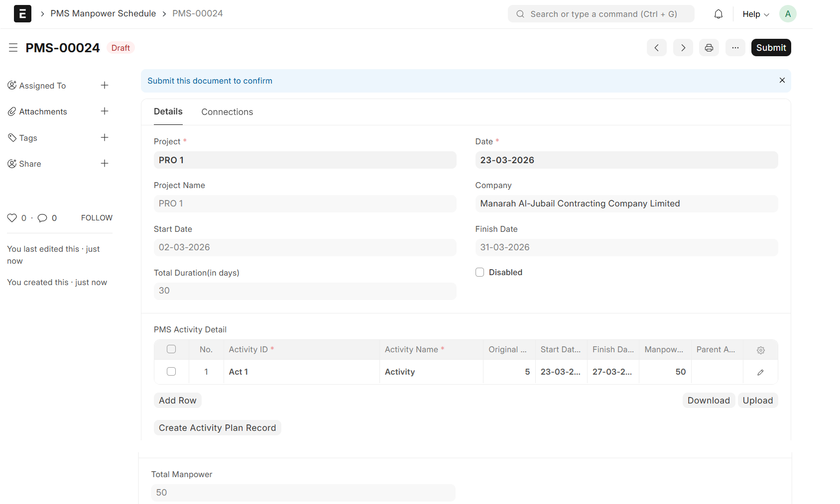Open the table settings gear icon
The height and width of the screenshot is (504, 840).
tap(760, 350)
